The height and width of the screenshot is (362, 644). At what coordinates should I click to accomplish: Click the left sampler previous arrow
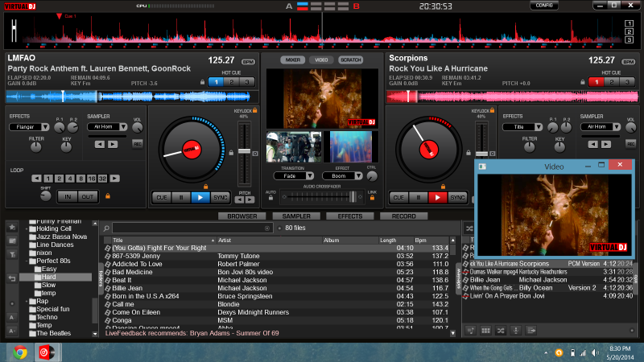(100, 145)
